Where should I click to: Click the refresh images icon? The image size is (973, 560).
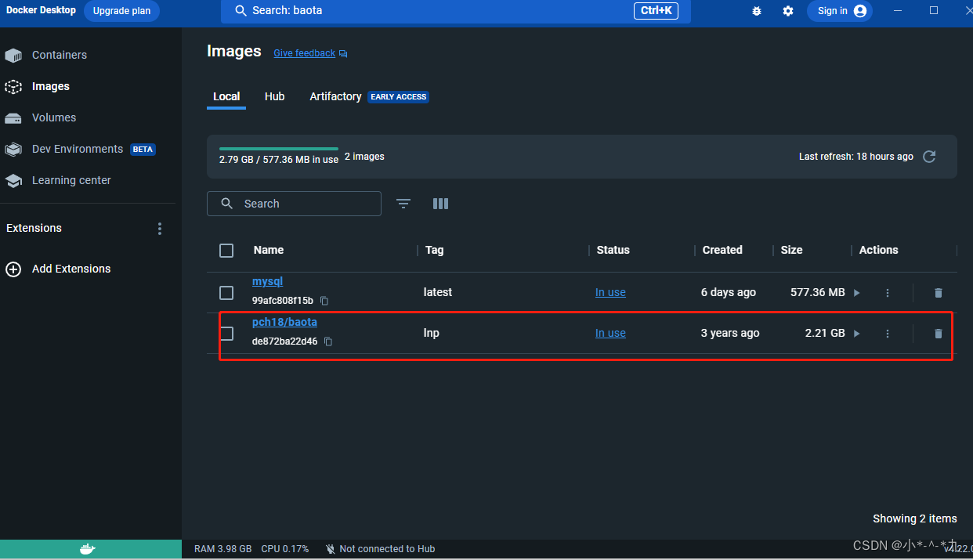[929, 157]
